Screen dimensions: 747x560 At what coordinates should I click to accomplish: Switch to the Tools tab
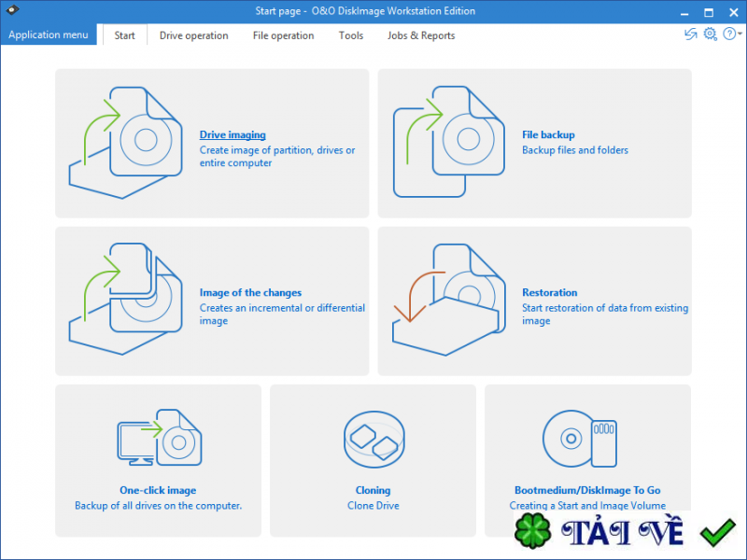coord(351,35)
